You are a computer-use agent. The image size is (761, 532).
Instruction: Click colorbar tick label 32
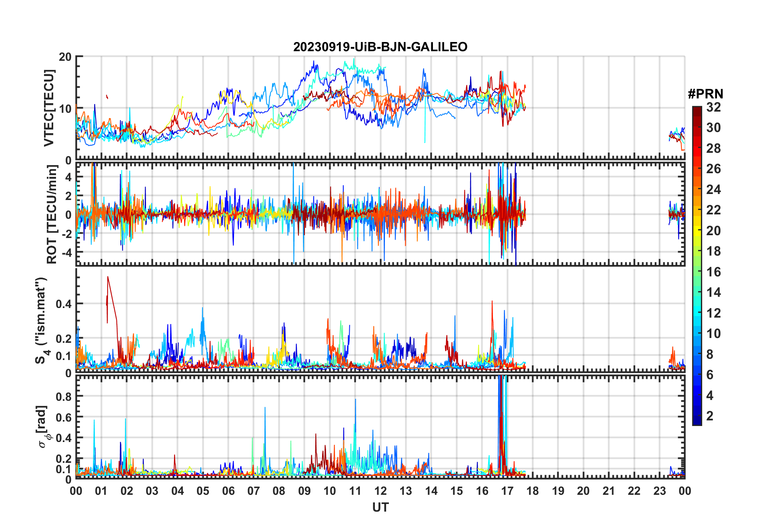[713, 107]
